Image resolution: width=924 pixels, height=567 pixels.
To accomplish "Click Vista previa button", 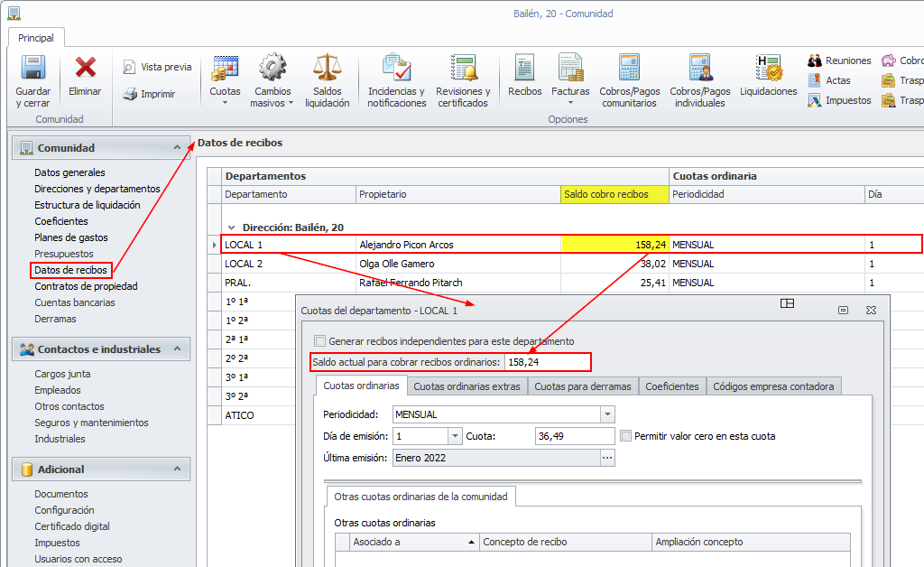I will click(x=157, y=67).
